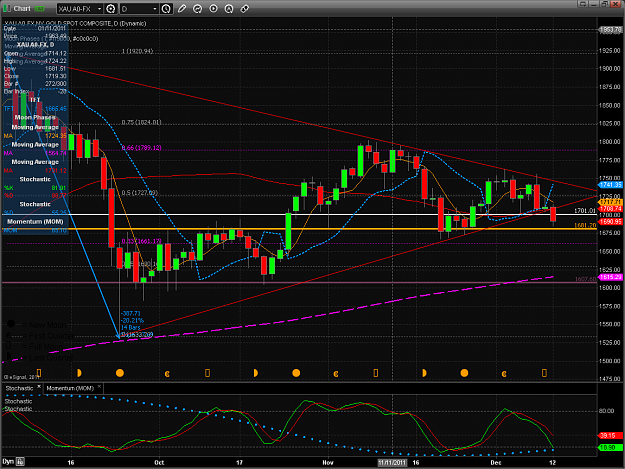Viewport: 625px width, 469px height.
Task: Expand the D interval dropdown arrow
Action: 155,8
